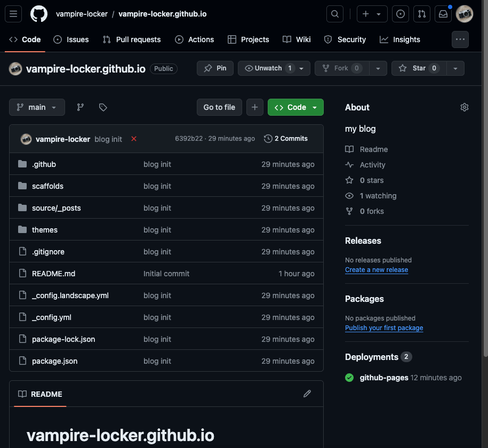Open the source/_posts folder
Image resolution: width=488 pixels, height=448 pixels.
pos(57,208)
